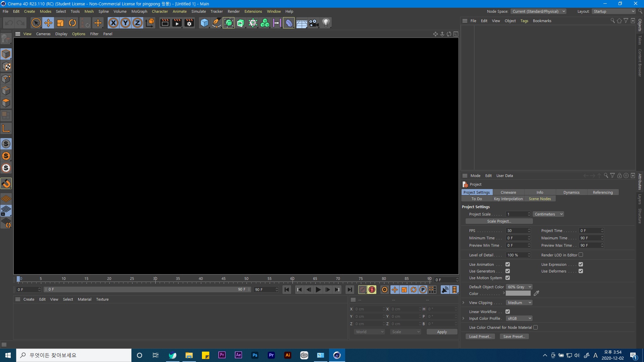Add a Floor environment object
The width and height of the screenshot is (644, 362).
click(302, 23)
